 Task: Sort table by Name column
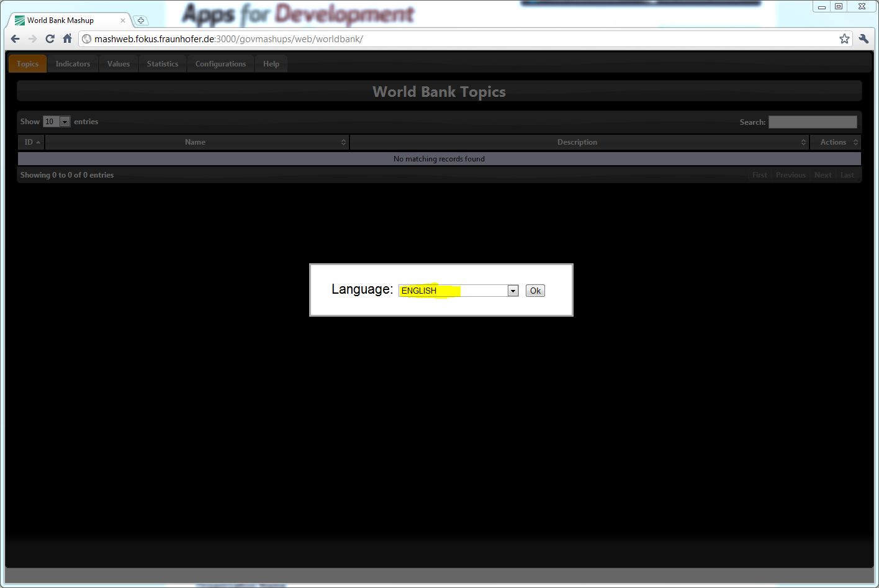[x=197, y=142]
